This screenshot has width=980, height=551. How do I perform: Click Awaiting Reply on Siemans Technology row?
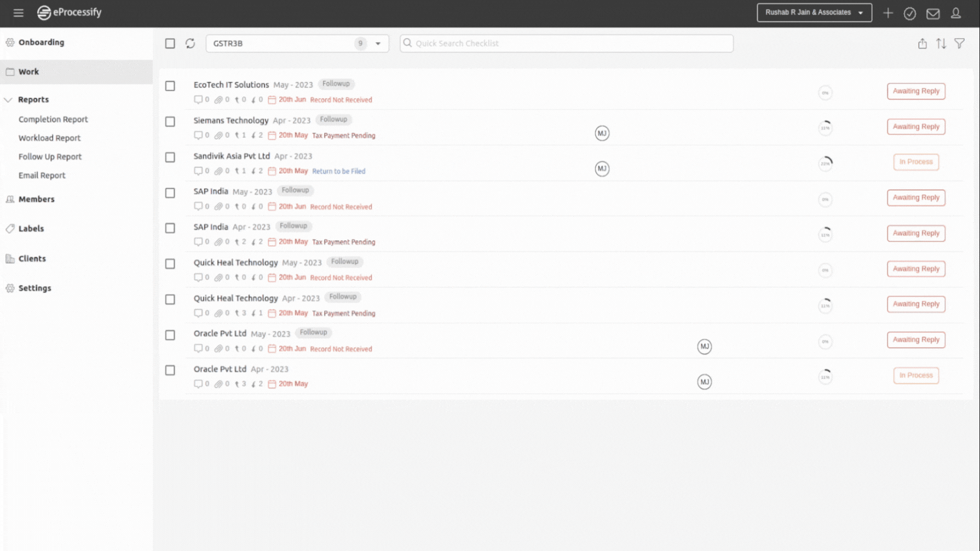(x=916, y=126)
